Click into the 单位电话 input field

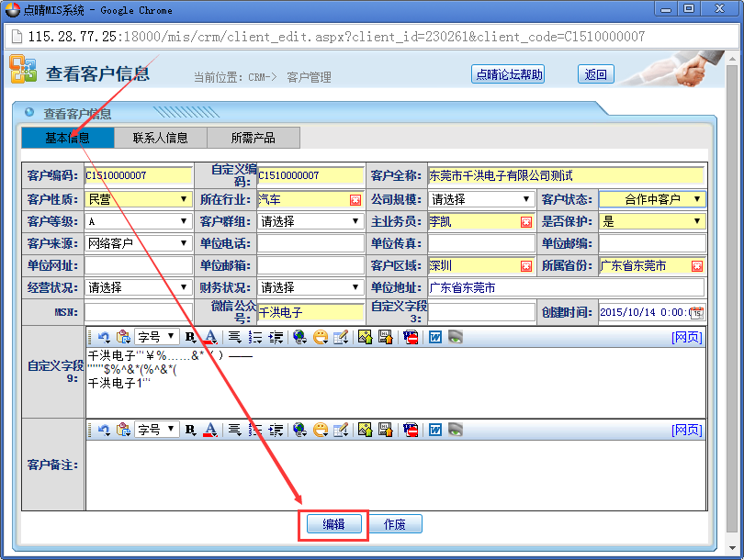[310, 243]
